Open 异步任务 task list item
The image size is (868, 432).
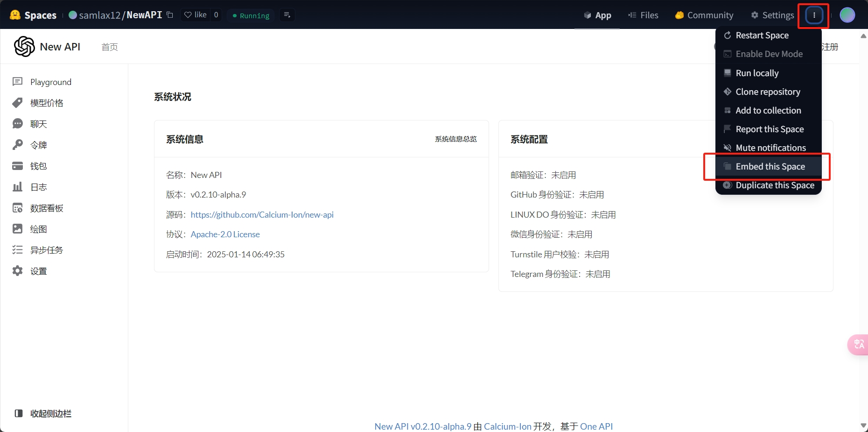click(38, 250)
